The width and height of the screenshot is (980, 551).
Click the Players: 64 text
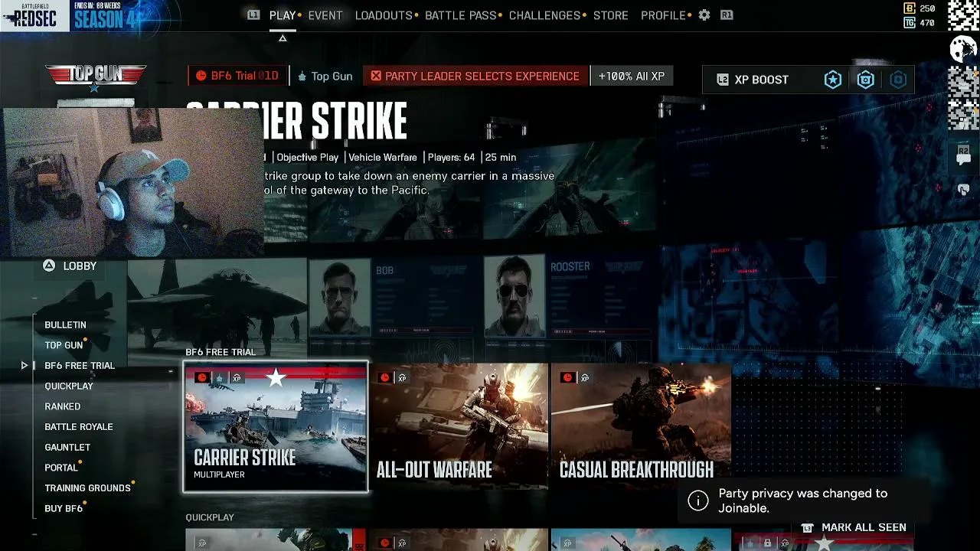tap(451, 157)
